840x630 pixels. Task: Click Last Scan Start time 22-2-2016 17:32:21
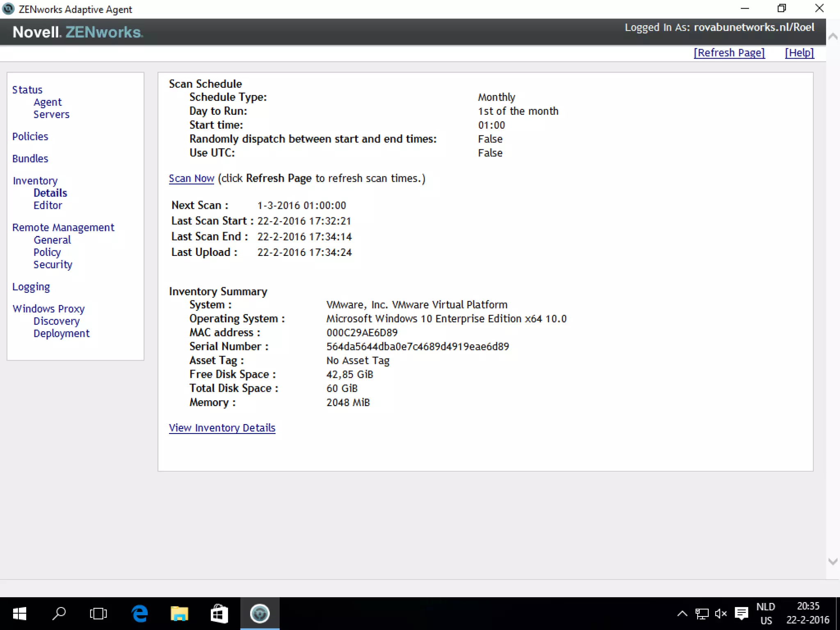point(304,221)
